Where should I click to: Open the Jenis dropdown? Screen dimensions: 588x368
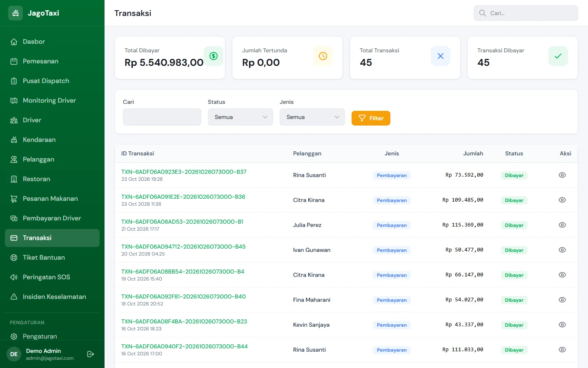click(x=312, y=117)
